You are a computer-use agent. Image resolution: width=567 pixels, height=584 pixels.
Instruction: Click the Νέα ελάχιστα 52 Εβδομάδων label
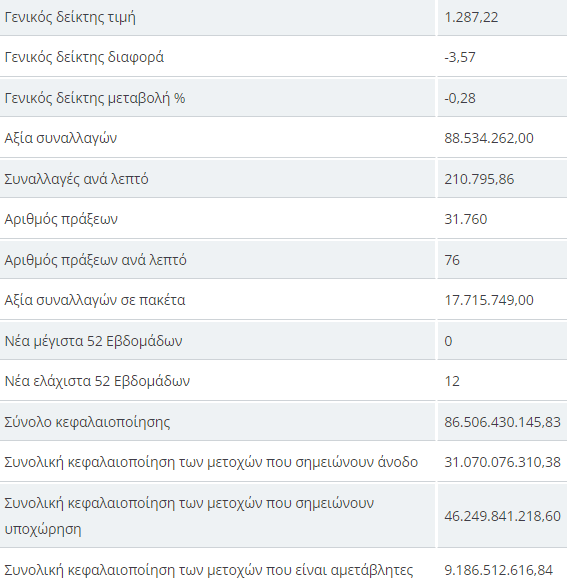[97, 381]
